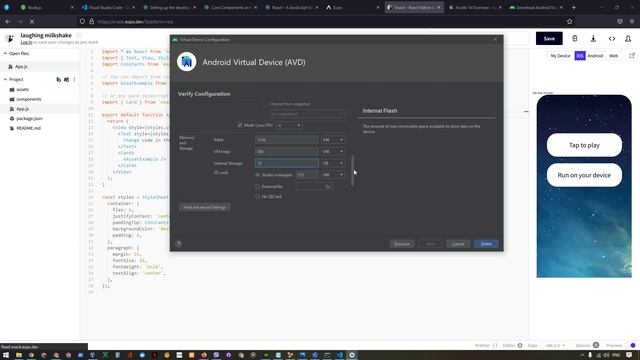This screenshot has height=360, width=640.
Task: Click the Log in link
Action: point(27,42)
